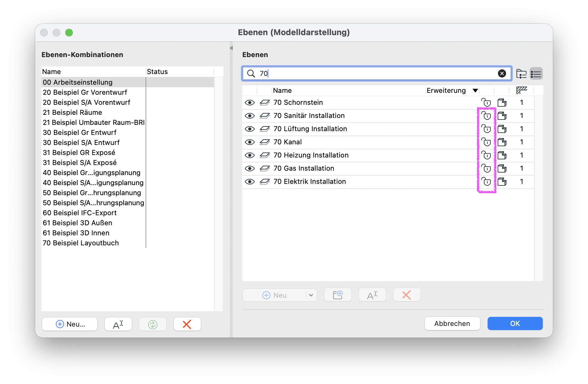Sort by intersection group number column
Screen dimensions: 588x384
521,90
